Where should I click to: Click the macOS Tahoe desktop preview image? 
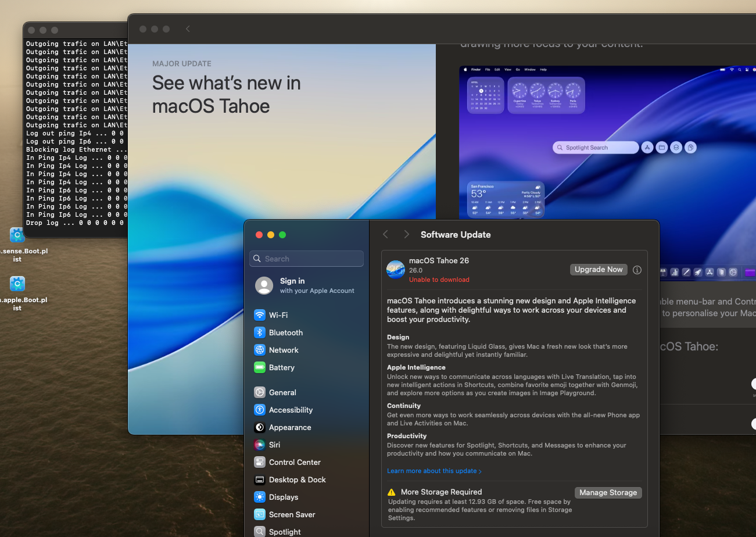pyautogui.click(x=607, y=142)
